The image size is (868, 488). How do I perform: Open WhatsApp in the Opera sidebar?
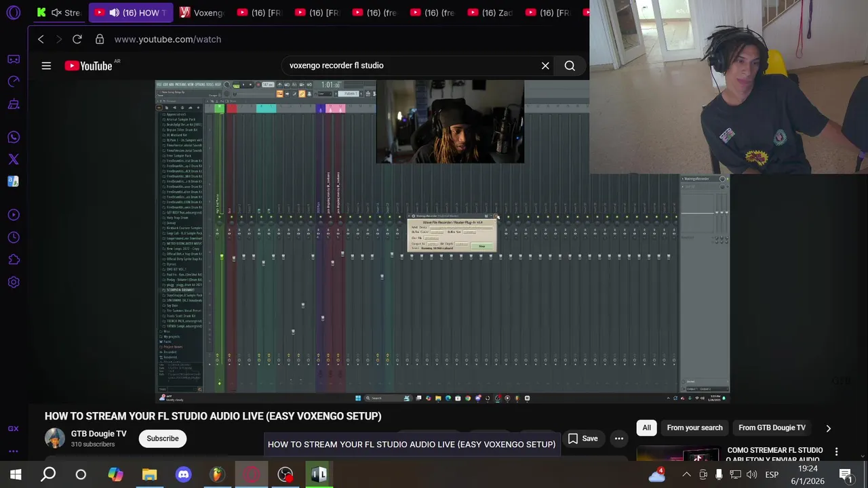click(x=14, y=137)
